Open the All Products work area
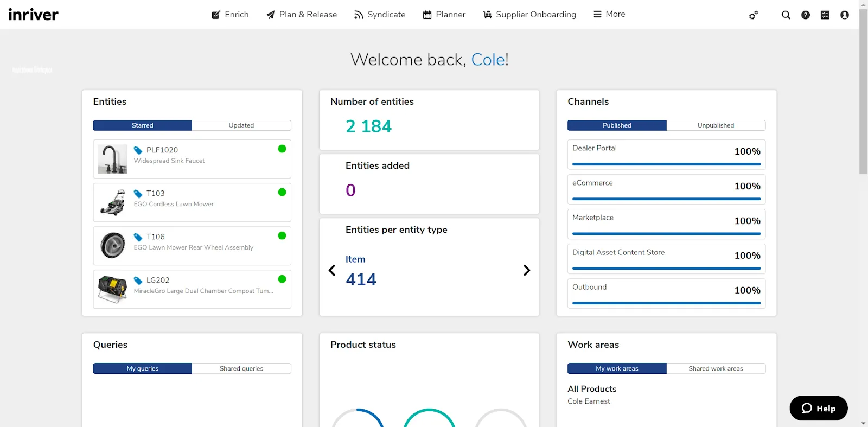This screenshot has width=868, height=427. [x=592, y=389]
